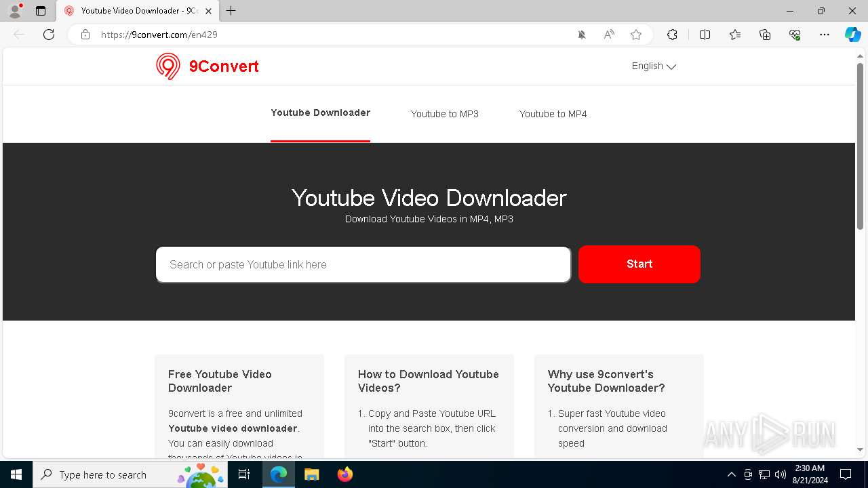Click the 'Free Youtube Video Downloader' heading
The width and height of the screenshot is (868, 488).
(220, 381)
